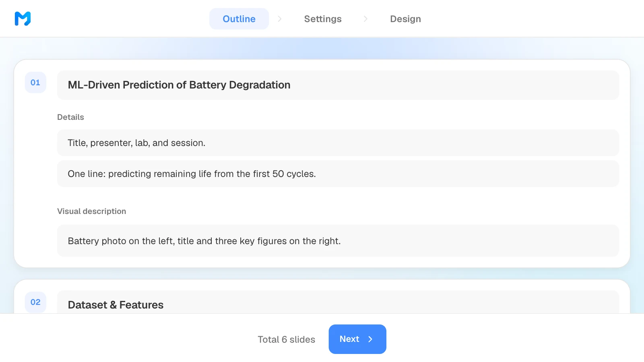Edit the 'predicting remaining life' detail line
The width and height of the screenshot is (644, 362).
pyautogui.click(x=338, y=174)
